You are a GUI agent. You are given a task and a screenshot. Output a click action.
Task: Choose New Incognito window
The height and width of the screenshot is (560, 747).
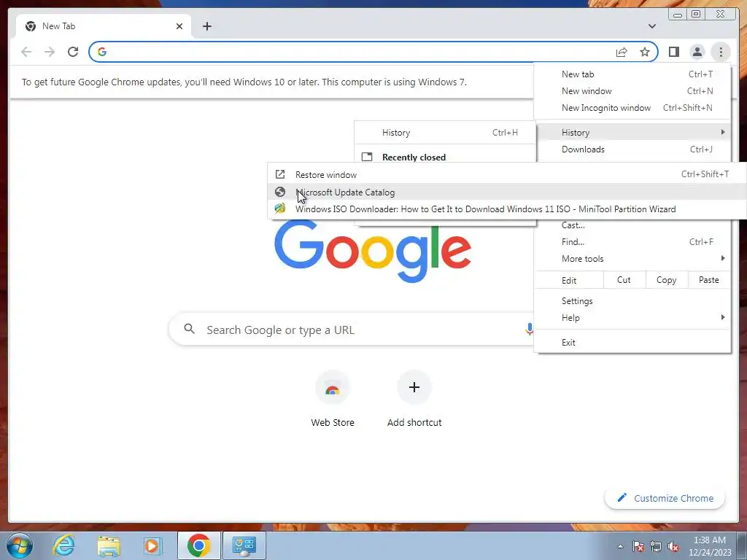(x=632, y=108)
